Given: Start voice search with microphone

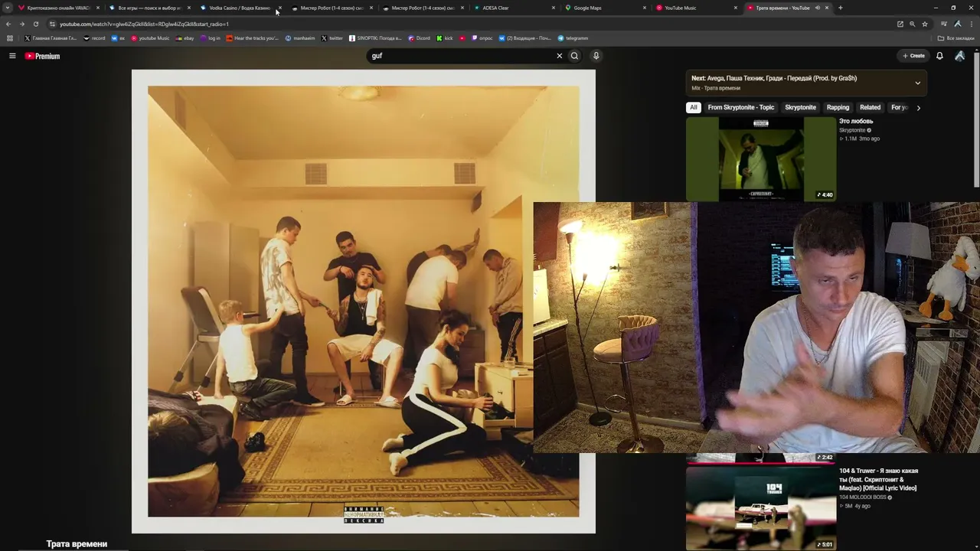Looking at the screenshot, I should tap(596, 56).
